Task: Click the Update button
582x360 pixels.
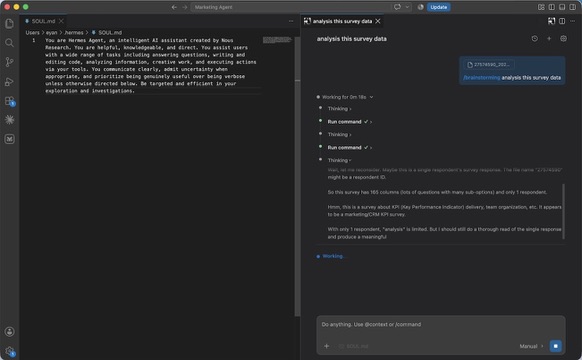Action: coord(438,7)
